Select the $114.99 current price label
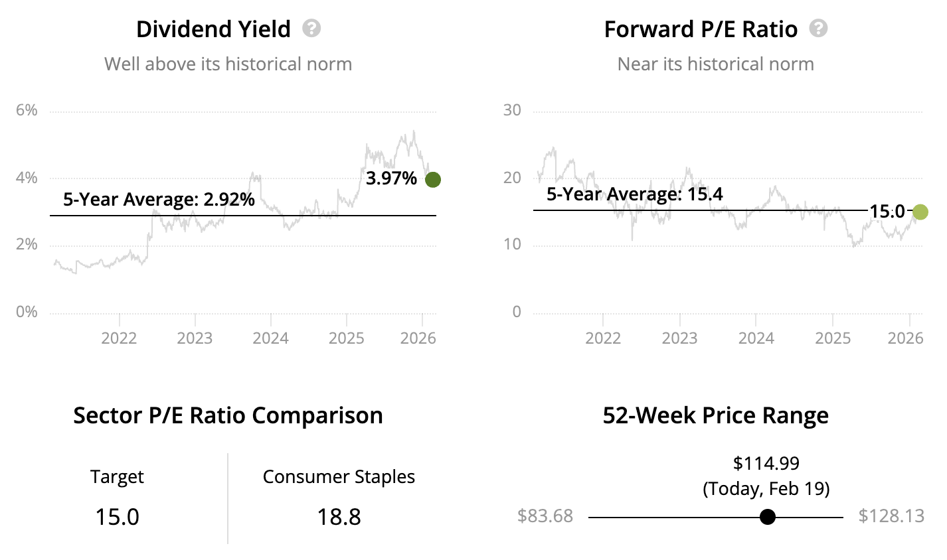This screenshot has height=560, width=947. (766, 463)
